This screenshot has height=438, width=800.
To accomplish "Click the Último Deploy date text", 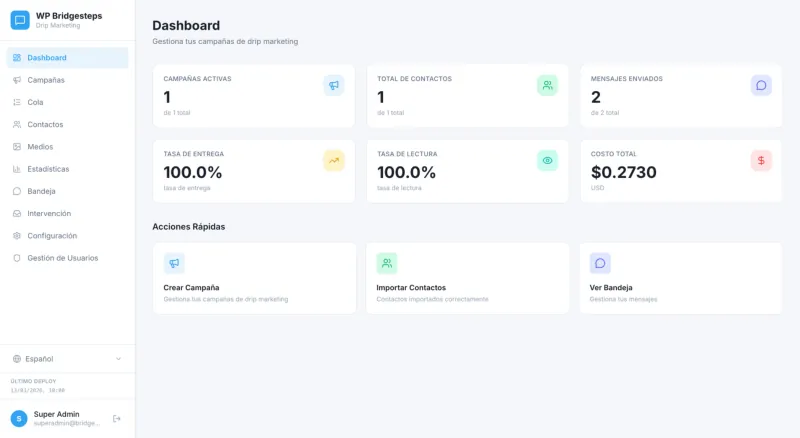I will coord(38,390).
